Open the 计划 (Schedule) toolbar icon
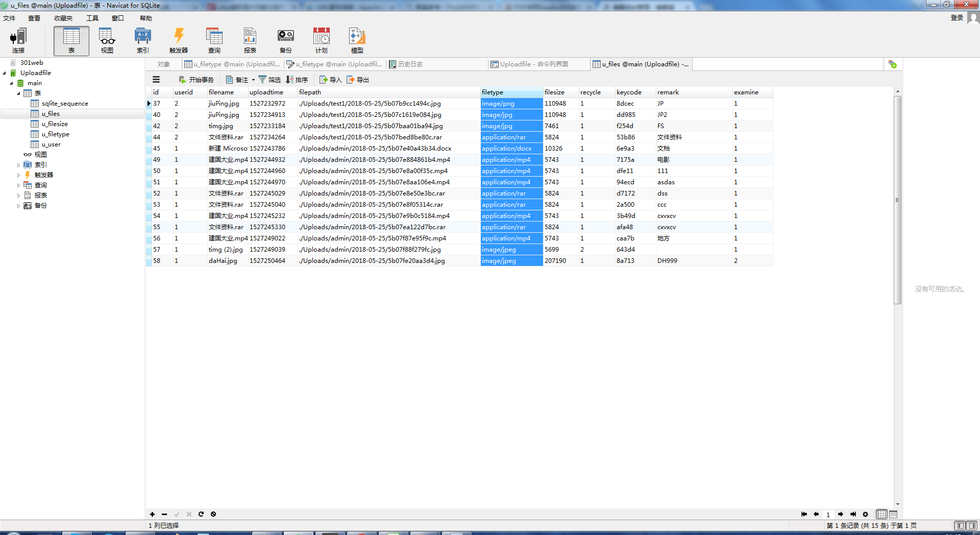The image size is (980, 535). pos(322,41)
